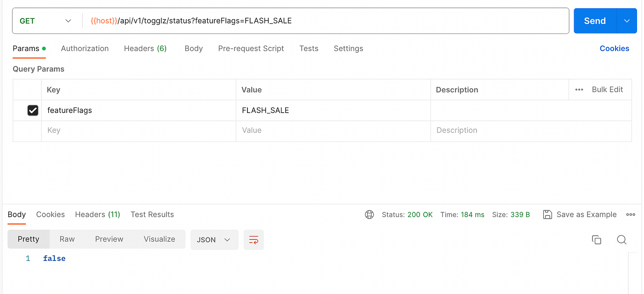Open search in response using magnifier icon
The image size is (644, 294).
pyautogui.click(x=621, y=239)
